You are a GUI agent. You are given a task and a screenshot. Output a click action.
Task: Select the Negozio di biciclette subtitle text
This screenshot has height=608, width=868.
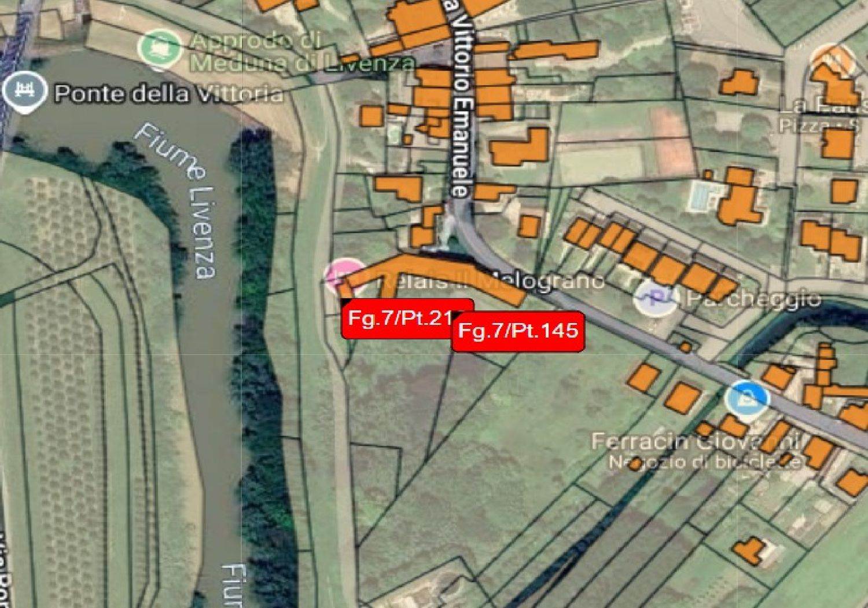click(x=704, y=462)
